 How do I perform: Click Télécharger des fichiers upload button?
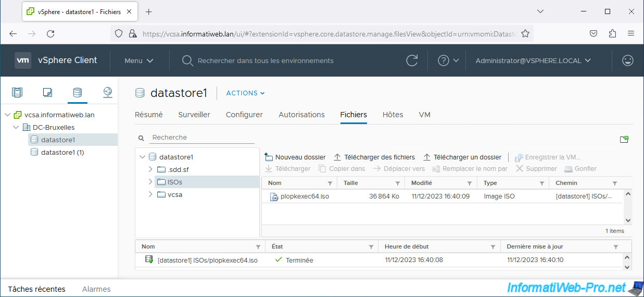click(x=374, y=157)
